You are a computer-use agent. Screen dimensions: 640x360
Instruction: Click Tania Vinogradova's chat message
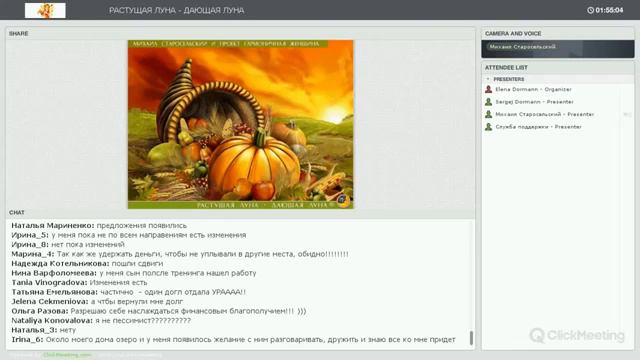click(x=79, y=282)
